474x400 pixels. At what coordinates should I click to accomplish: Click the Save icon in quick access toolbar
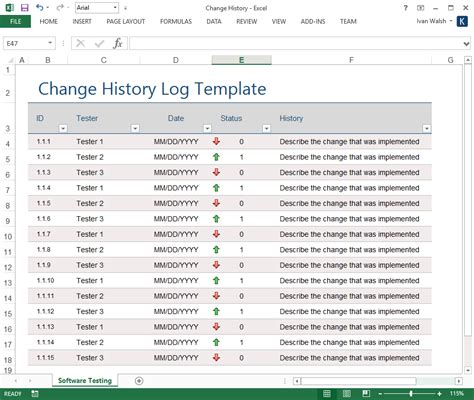coord(24,8)
